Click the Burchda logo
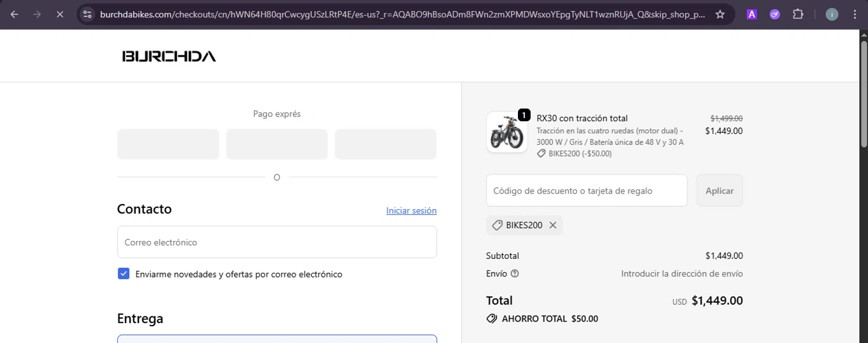 point(169,56)
